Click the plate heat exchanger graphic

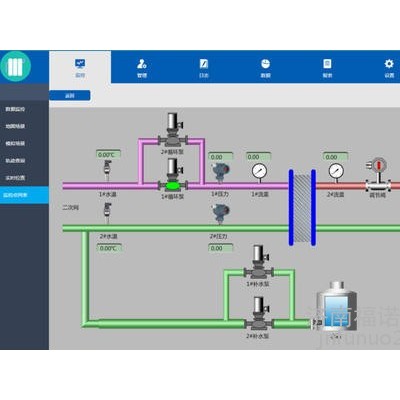(302, 208)
